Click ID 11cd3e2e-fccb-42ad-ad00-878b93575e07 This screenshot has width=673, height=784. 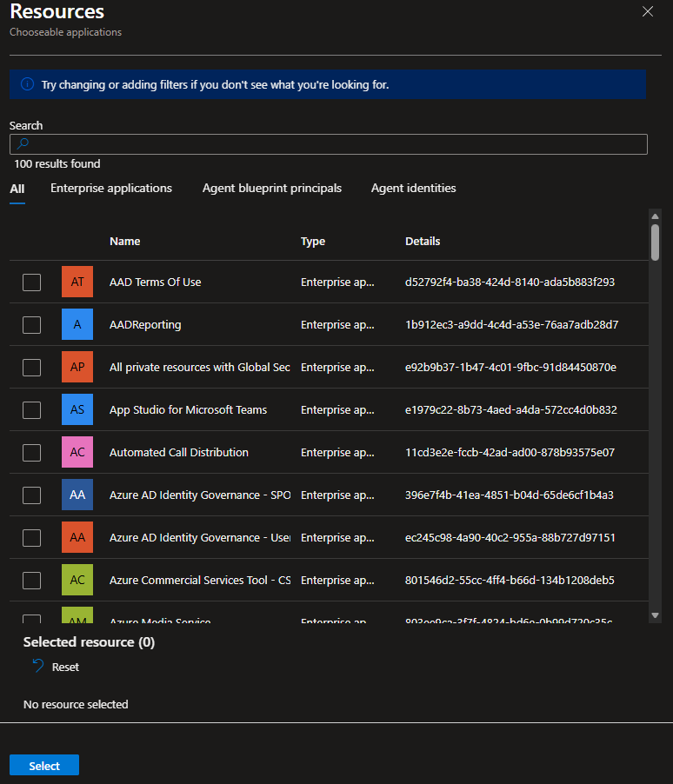click(x=510, y=453)
